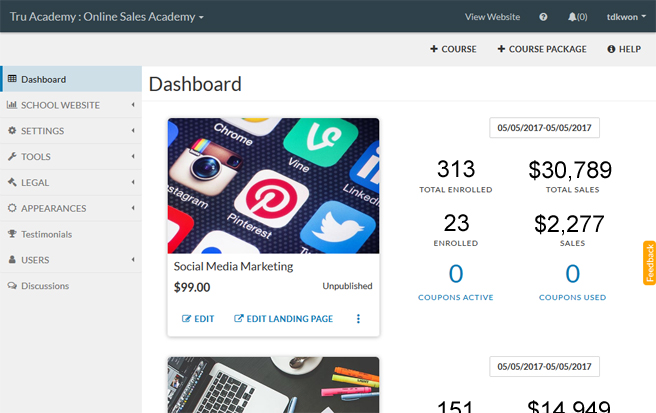Click the Testimonials trophy icon
Viewport: 656px width, 413px height.
[12, 234]
